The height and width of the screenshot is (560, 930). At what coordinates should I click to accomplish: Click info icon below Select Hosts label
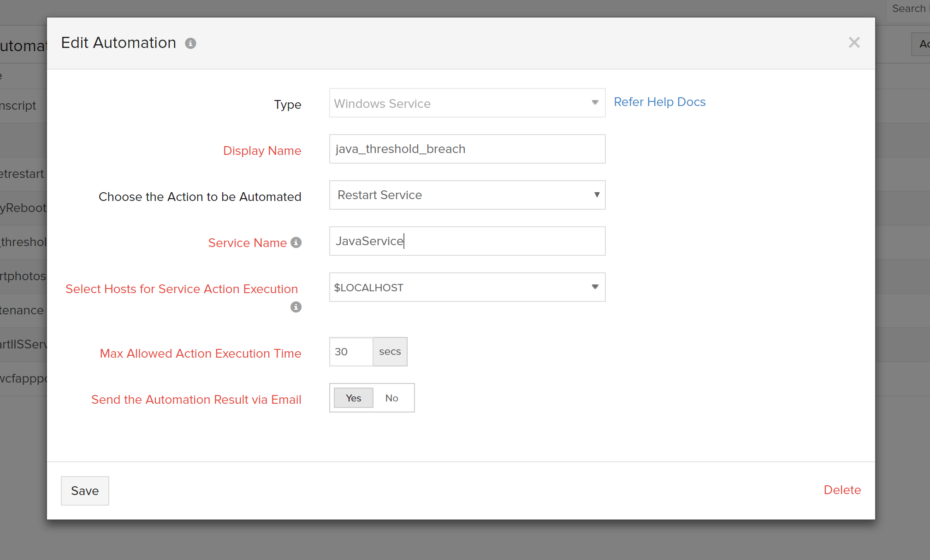[296, 307]
